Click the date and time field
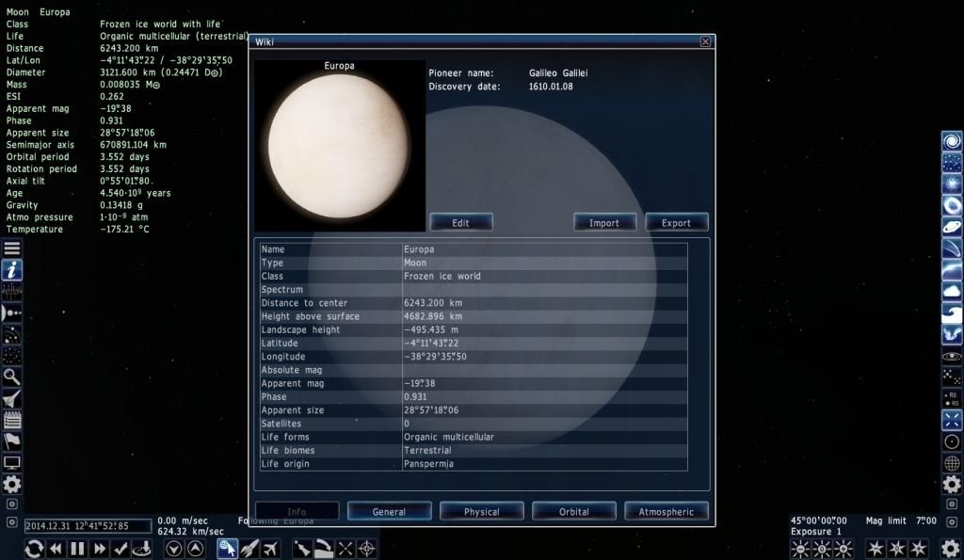The height and width of the screenshot is (560, 964). pos(88,526)
